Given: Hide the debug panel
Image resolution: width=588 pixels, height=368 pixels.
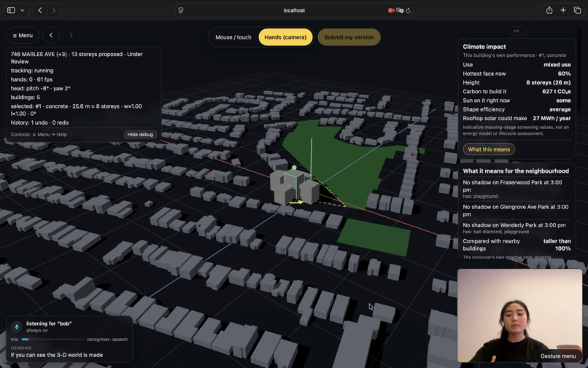Looking at the screenshot, I should click(140, 134).
